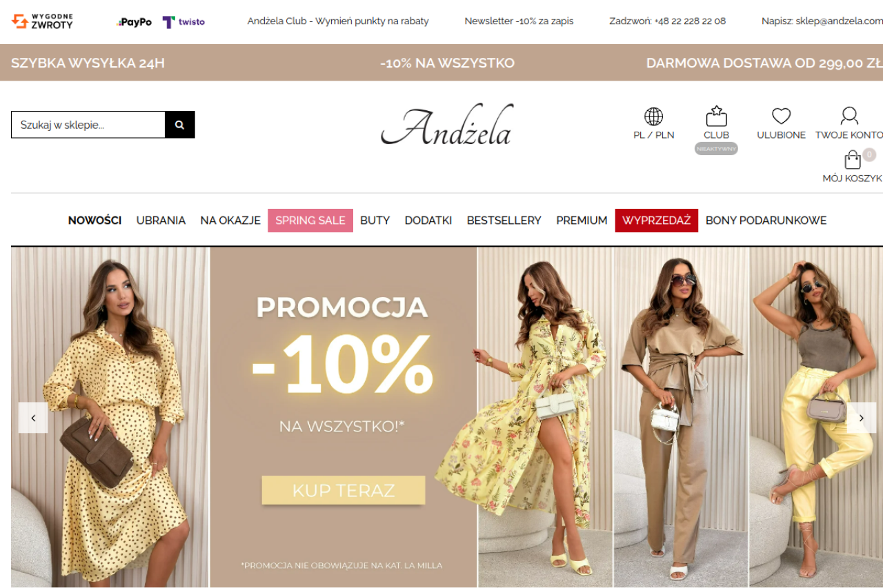883x588 pixels.
Task: Click the Twisto payment logo
Action: (183, 22)
